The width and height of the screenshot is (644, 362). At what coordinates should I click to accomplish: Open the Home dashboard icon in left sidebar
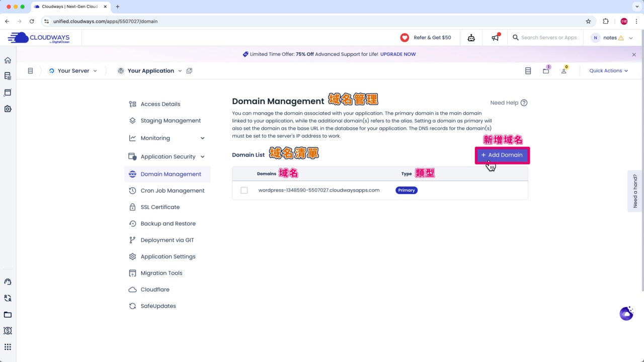[x=8, y=60]
